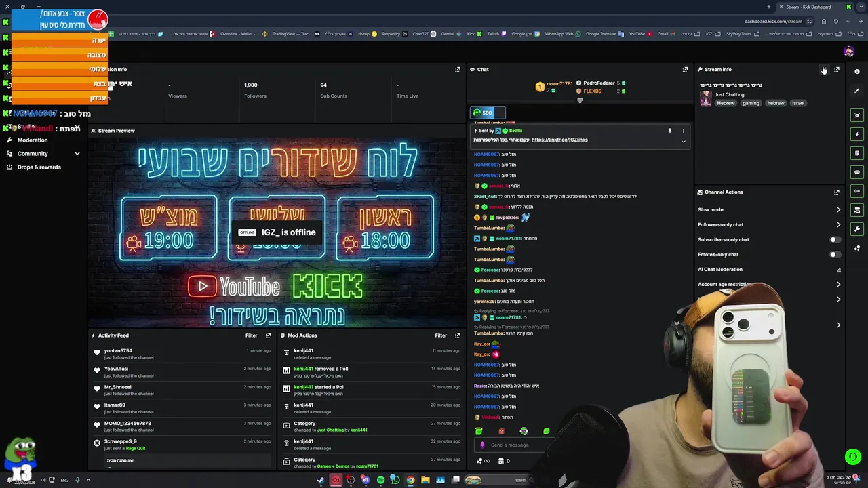Click the info icon in right sidebar
Screen dimensions: 868x488
tap(857, 71)
